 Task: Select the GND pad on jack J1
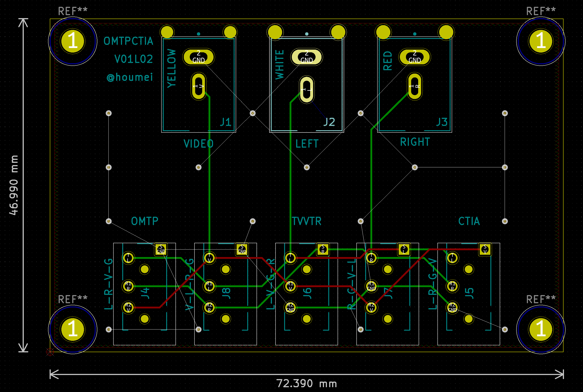[198, 57]
